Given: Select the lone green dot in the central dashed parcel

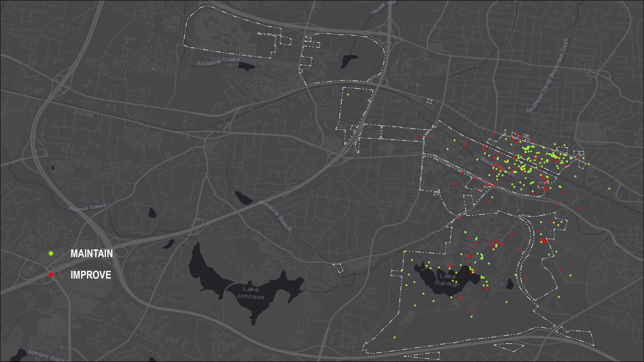Looking at the screenshot, I should [x=348, y=94].
